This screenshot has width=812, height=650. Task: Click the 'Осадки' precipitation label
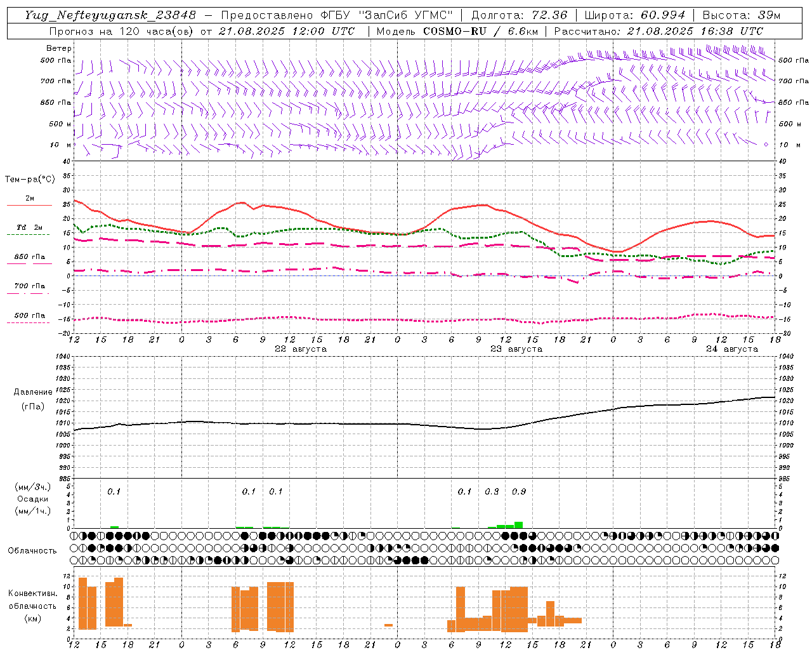coord(33,499)
